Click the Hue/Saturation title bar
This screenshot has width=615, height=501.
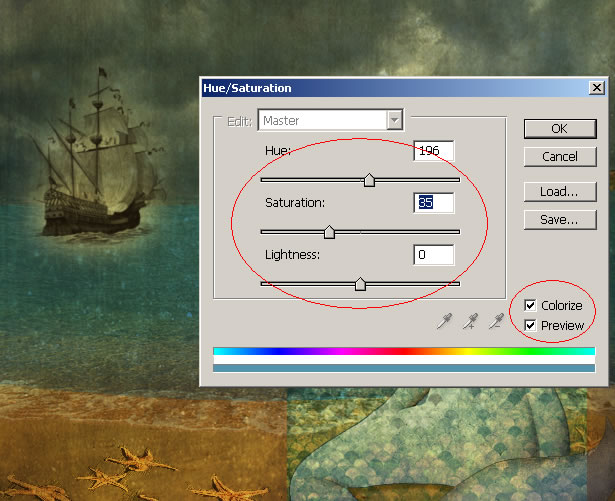(403, 87)
